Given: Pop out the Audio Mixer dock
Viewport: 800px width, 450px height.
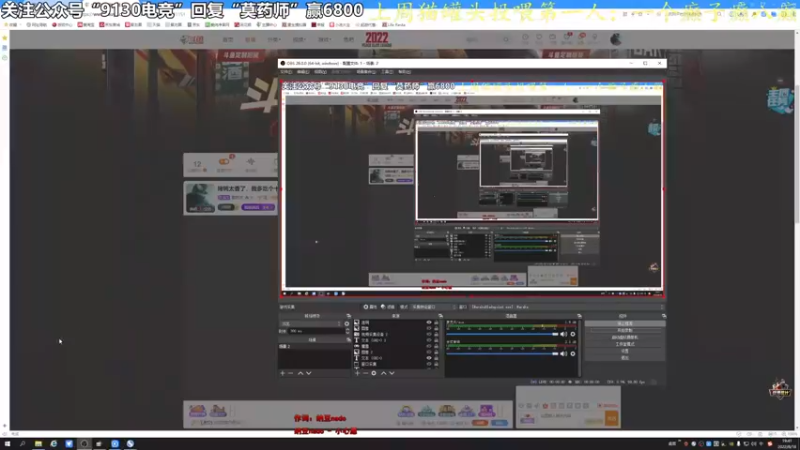Looking at the screenshot, I should [x=579, y=316].
